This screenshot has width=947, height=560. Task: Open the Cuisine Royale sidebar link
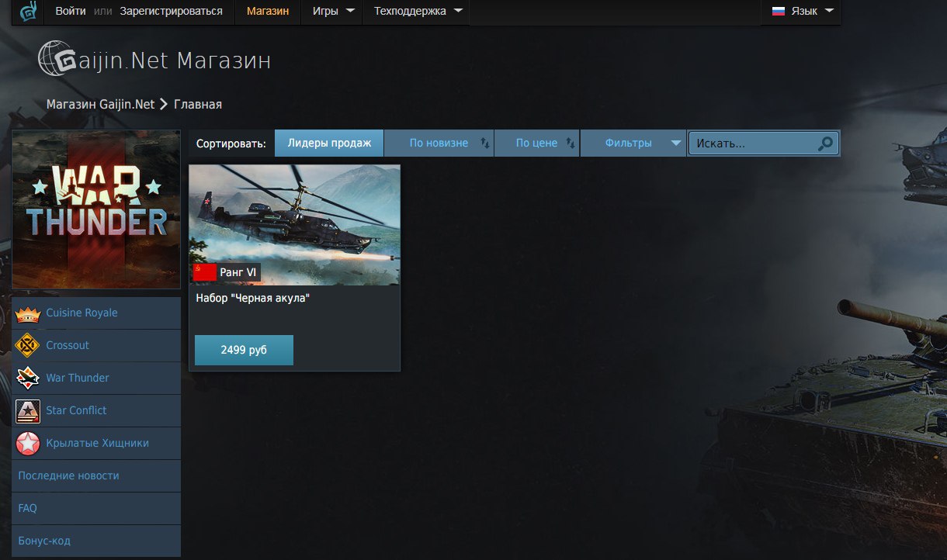point(96,313)
